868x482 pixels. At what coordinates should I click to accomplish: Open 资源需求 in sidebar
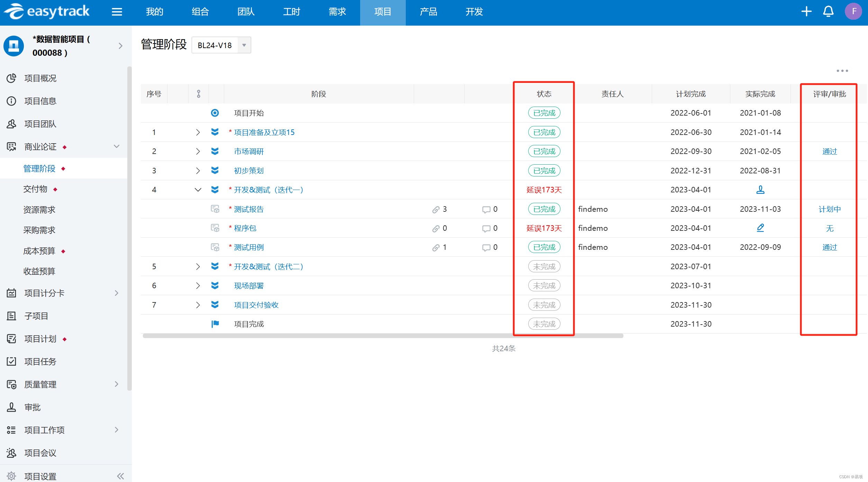pyautogui.click(x=39, y=210)
